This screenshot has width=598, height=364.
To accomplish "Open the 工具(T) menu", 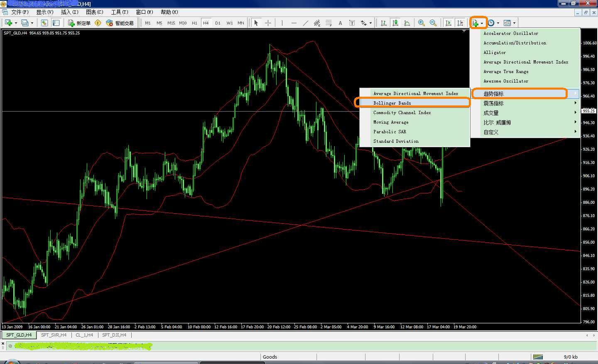I will click(x=120, y=12).
